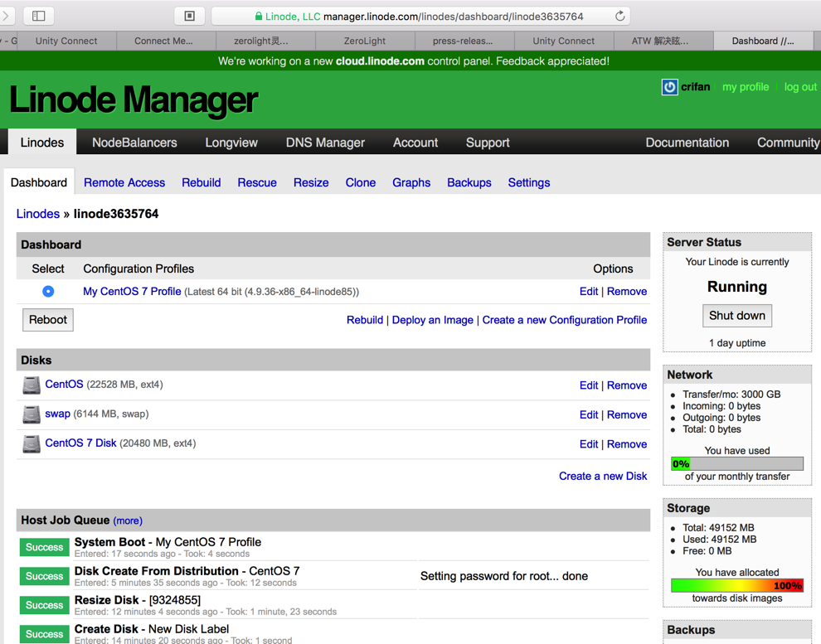Open the Account nav tab
Viewport: 821px width, 644px height.
[x=415, y=143]
